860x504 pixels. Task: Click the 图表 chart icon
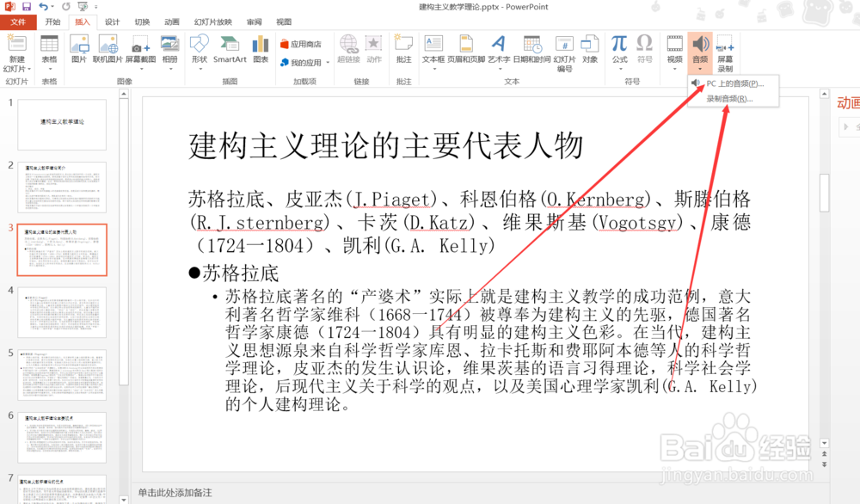coord(261,44)
